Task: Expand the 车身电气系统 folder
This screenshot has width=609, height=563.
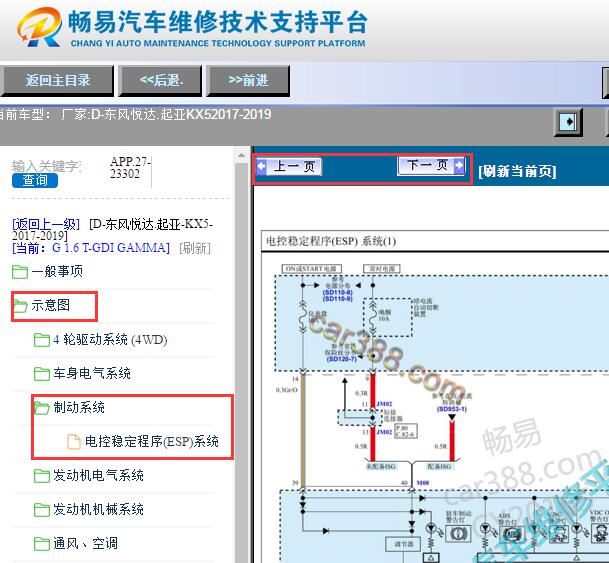Action: [x=92, y=374]
